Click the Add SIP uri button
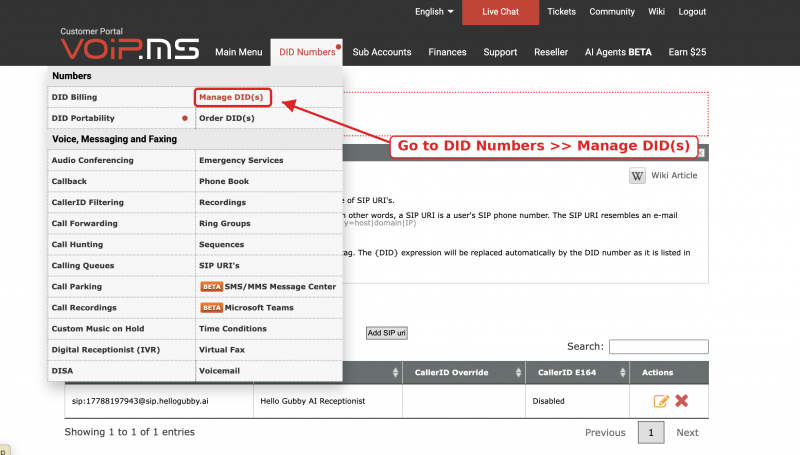Image resolution: width=800 pixels, height=455 pixels. coord(387,333)
